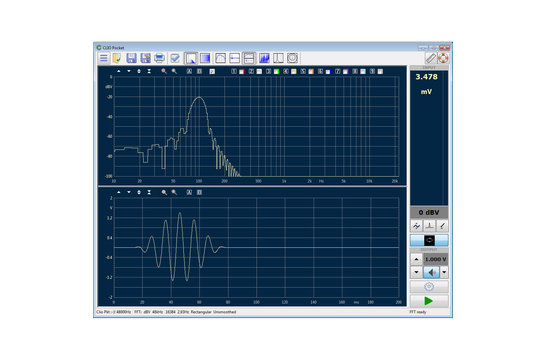546x360 pixels.
Task: Toggle overlay 3 checkbox beside green swatch
Action: tap(268, 71)
